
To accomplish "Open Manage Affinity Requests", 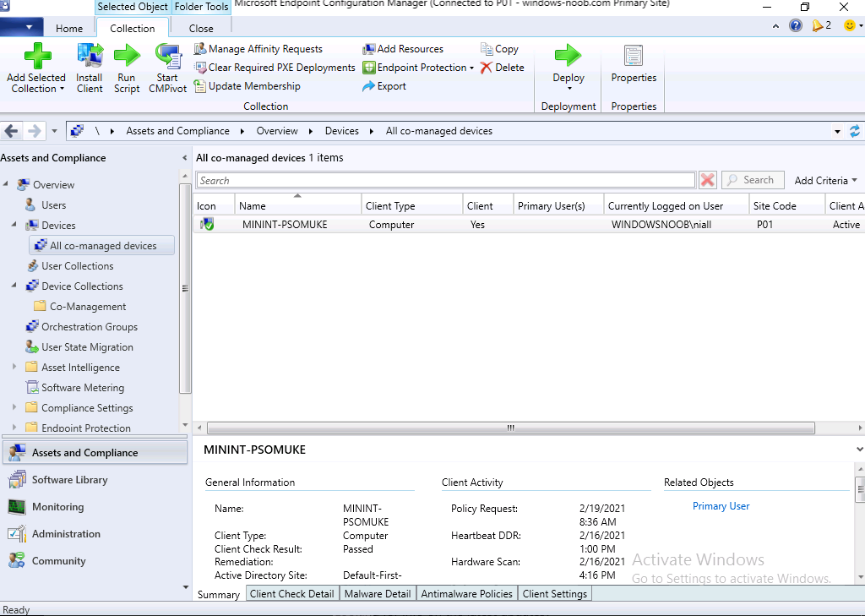I will 258,49.
